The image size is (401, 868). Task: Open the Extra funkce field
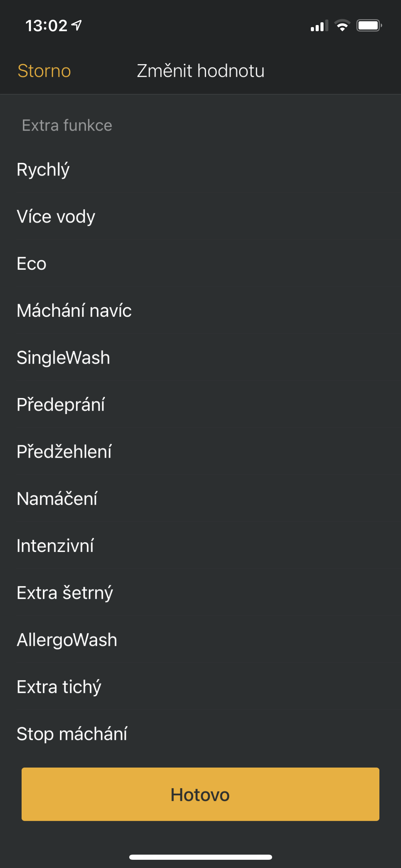pos(66,125)
